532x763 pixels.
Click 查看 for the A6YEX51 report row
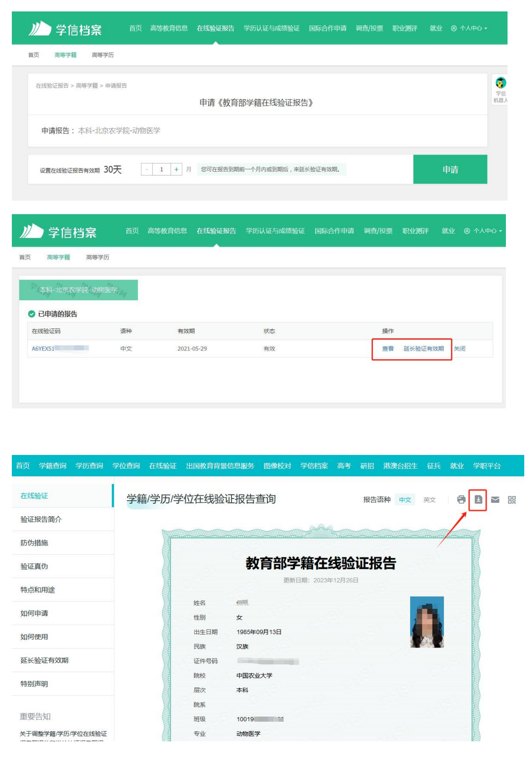(x=388, y=348)
